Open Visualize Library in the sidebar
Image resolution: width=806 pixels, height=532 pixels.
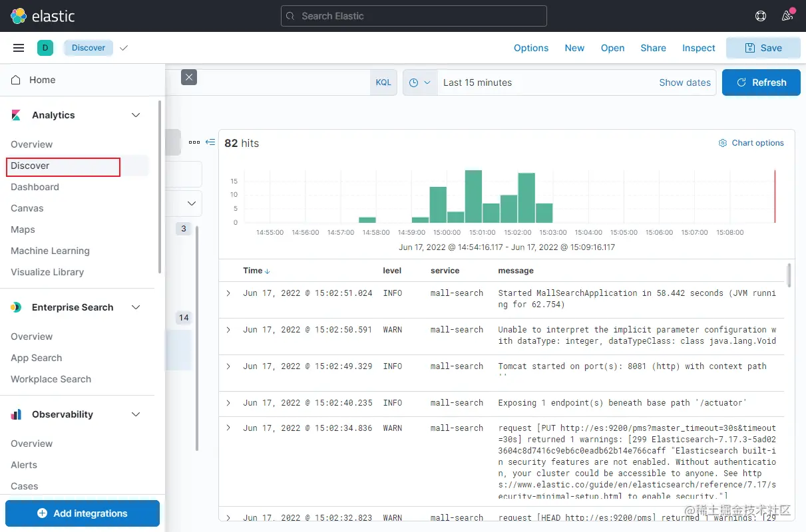tap(47, 272)
